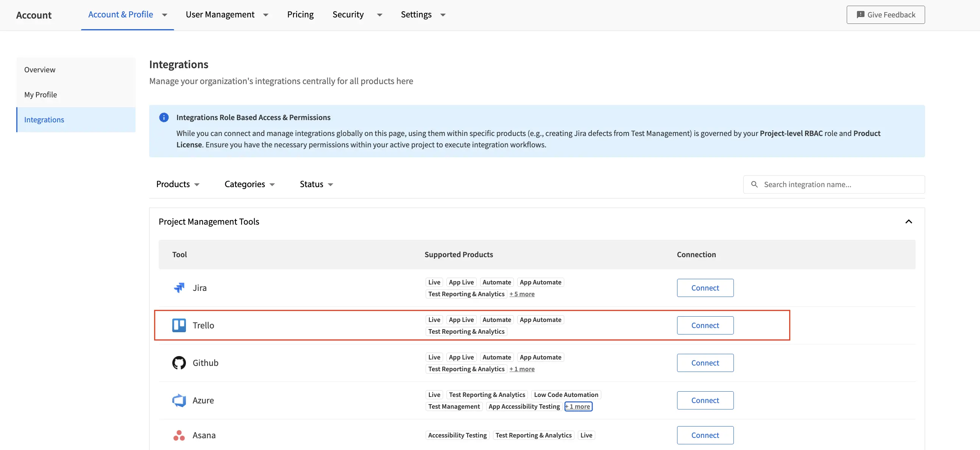
Task: Open the Security dropdown arrow
Action: tap(379, 15)
